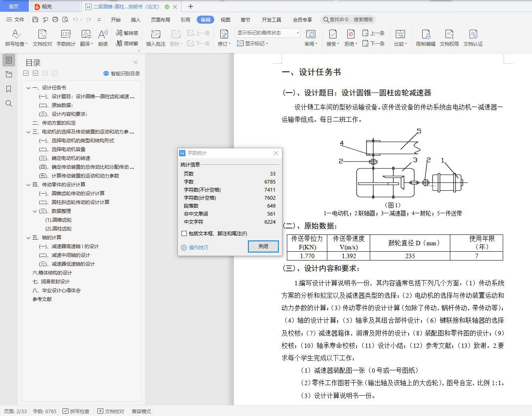Convert text using 繁转简
This screenshot has height=416, width=532.
tap(127, 33)
